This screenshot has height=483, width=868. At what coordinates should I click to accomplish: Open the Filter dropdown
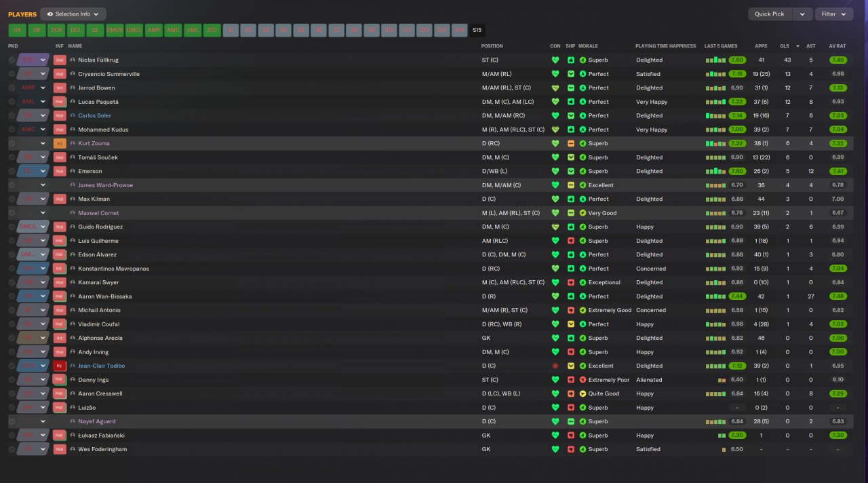tap(834, 14)
